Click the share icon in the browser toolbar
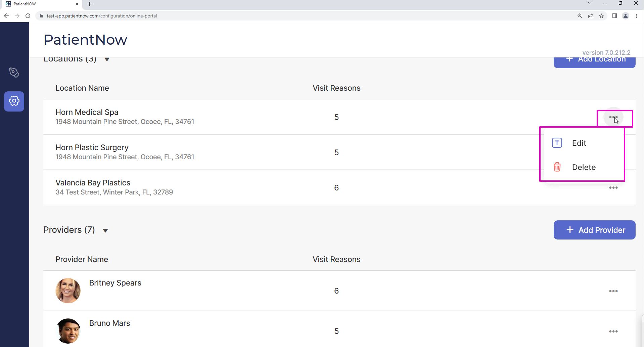 [591, 16]
